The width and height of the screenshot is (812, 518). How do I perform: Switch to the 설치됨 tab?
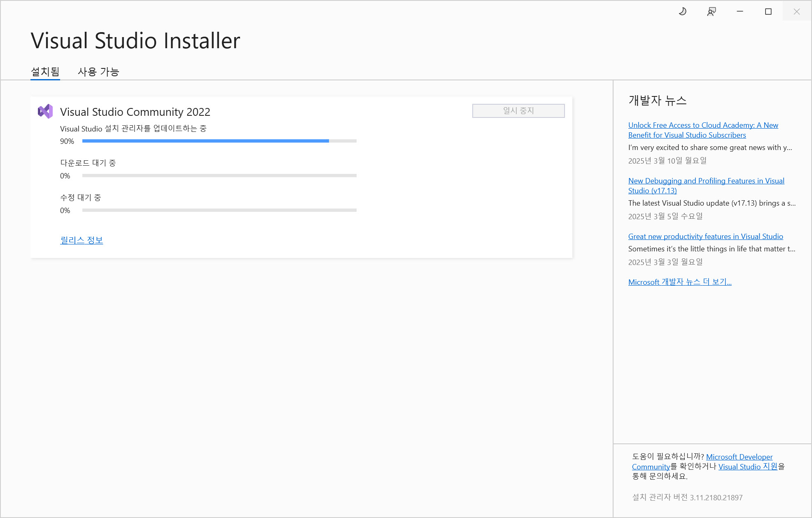point(45,72)
